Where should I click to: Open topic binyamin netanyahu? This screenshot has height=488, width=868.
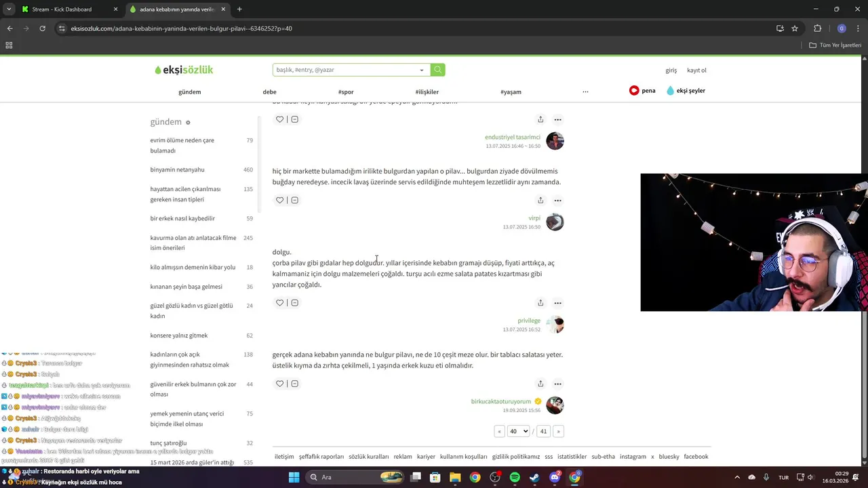coord(177,169)
